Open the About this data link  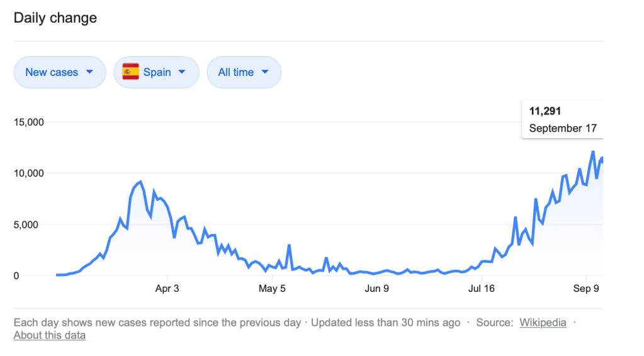(x=50, y=335)
